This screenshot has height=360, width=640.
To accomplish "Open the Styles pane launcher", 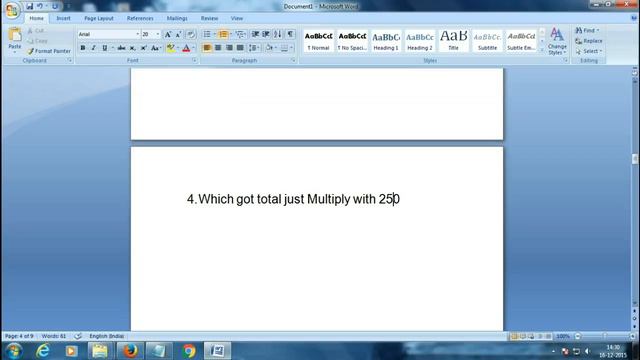I will 566,60.
